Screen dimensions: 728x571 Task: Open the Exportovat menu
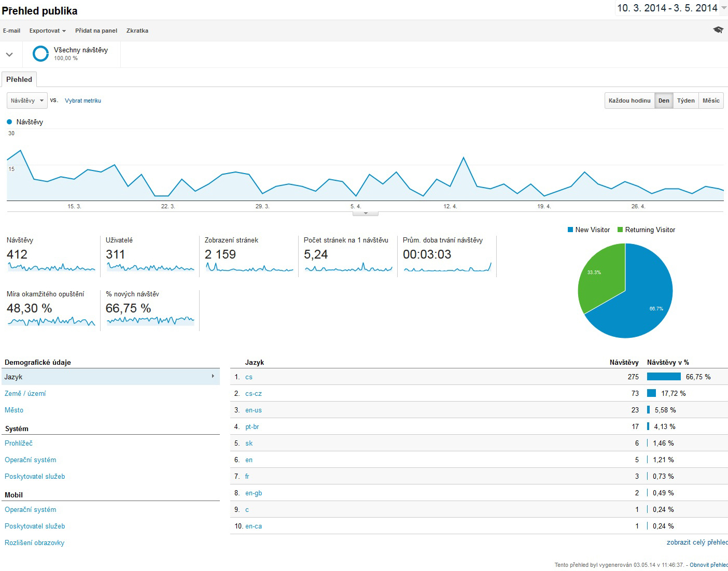click(47, 31)
